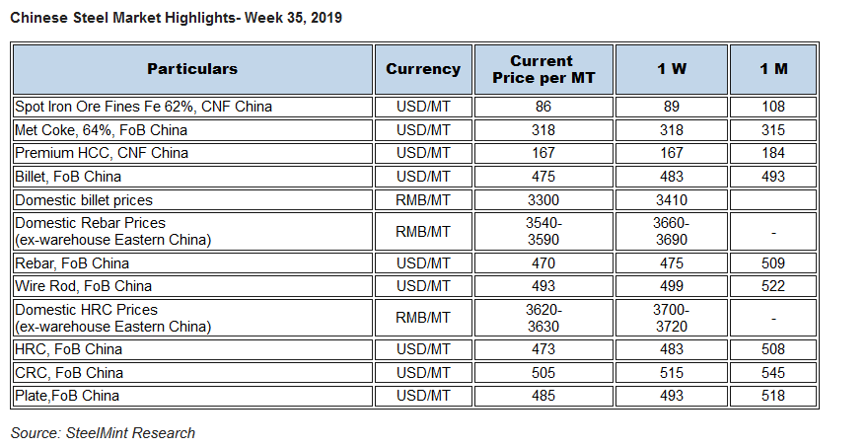The image size is (868, 448).
Task: Click the Wire Rod, FoB China cell
Action: tap(192, 286)
